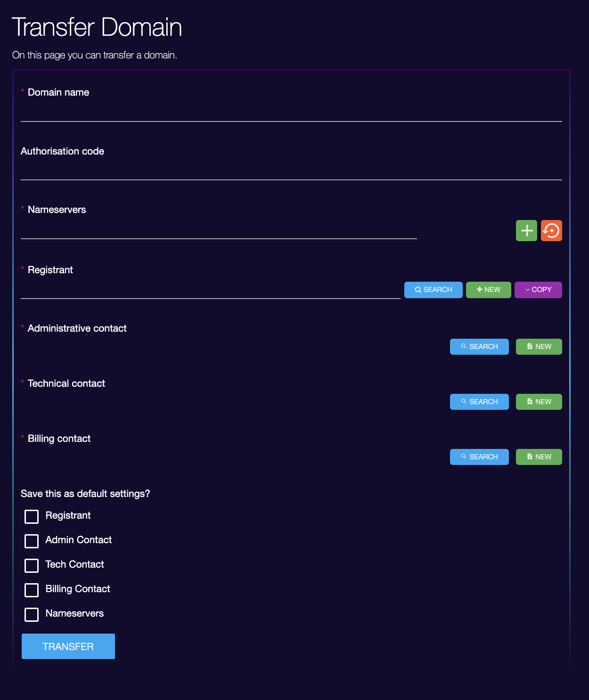589x700 pixels.
Task: Enable the Tech Contact default checkbox
Action: click(x=32, y=566)
